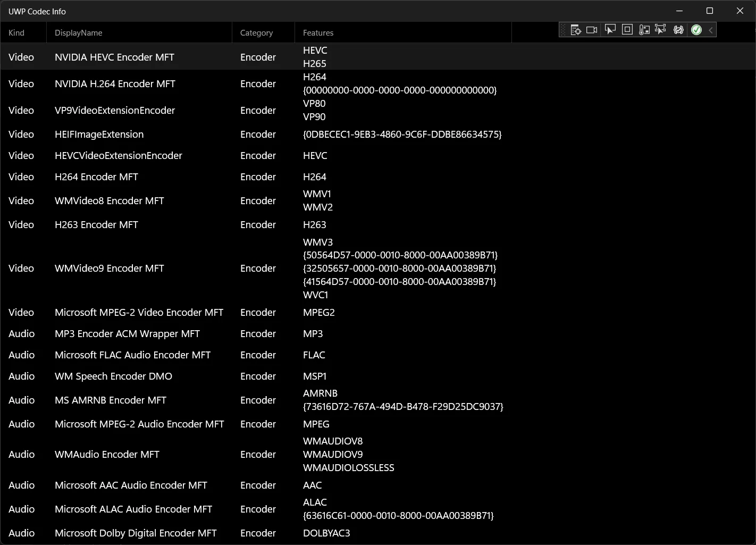Select HEVCVideoExtensionEncoder in the list

click(x=119, y=155)
